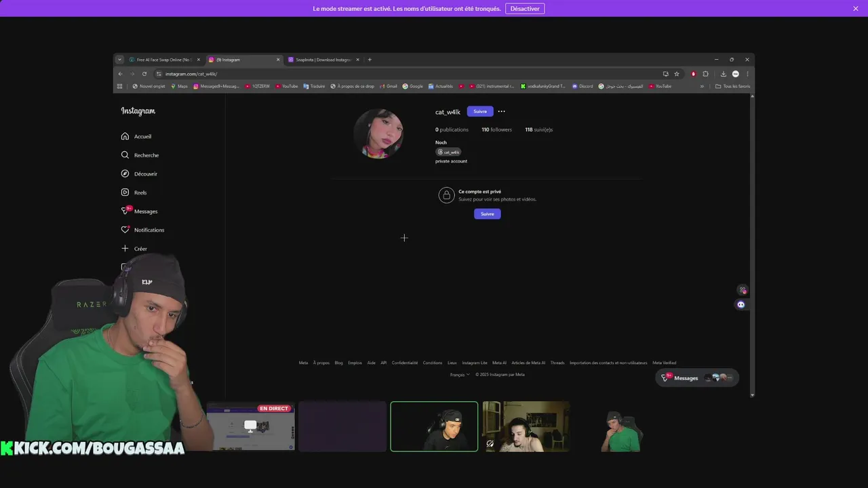The image size is (868, 488).
Task: Open floating Messages pill at bottom right
Action: 697,378
